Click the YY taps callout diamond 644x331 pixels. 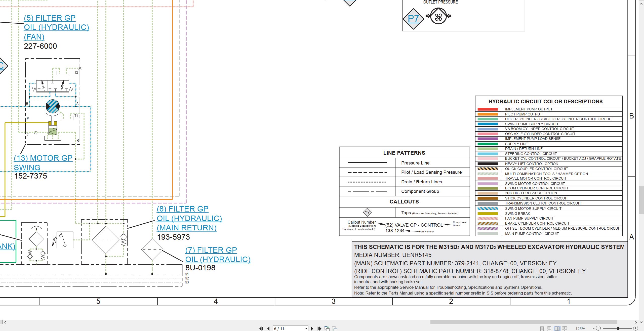pyautogui.click(x=367, y=212)
